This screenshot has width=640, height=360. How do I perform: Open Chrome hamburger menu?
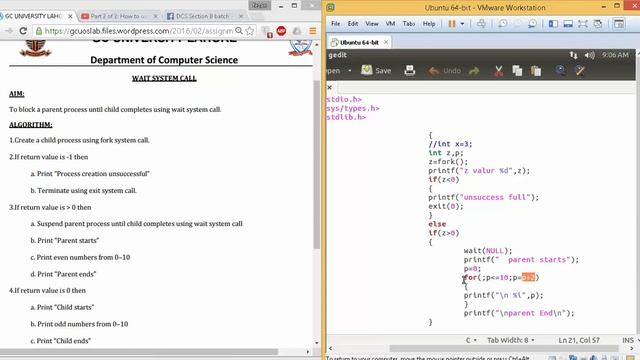[x=313, y=31]
